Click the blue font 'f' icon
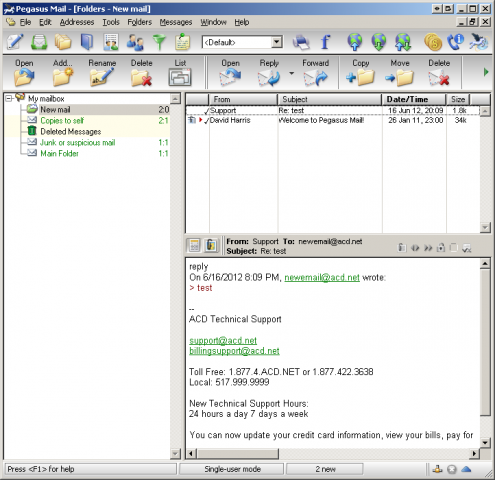 (x=325, y=42)
